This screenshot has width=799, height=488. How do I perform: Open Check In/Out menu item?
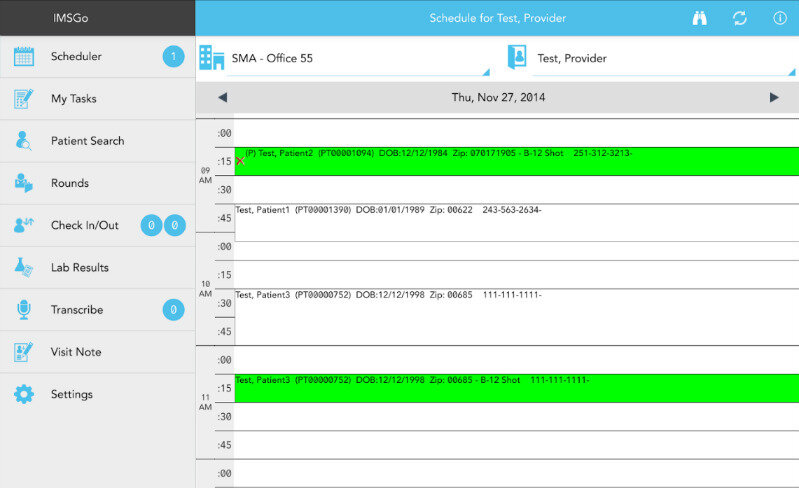click(x=85, y=225)
